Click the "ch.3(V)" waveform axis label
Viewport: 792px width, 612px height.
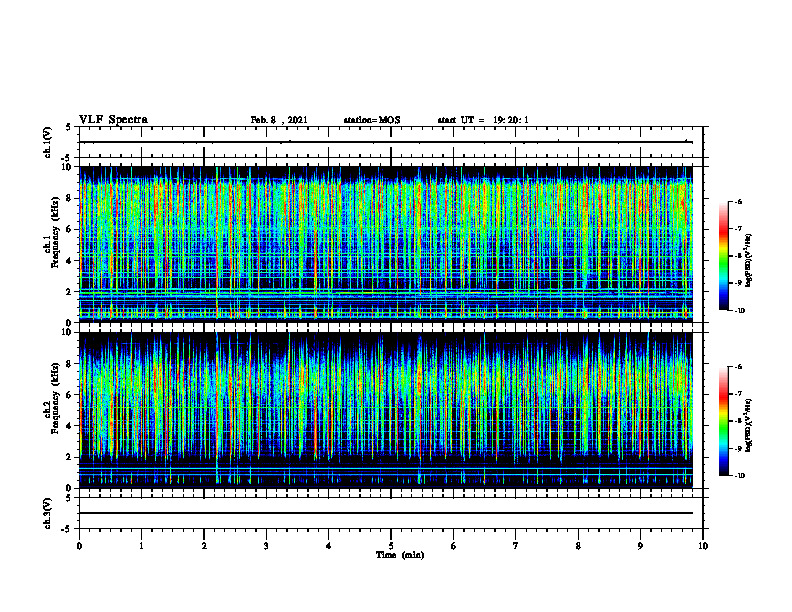pos(47,513)
